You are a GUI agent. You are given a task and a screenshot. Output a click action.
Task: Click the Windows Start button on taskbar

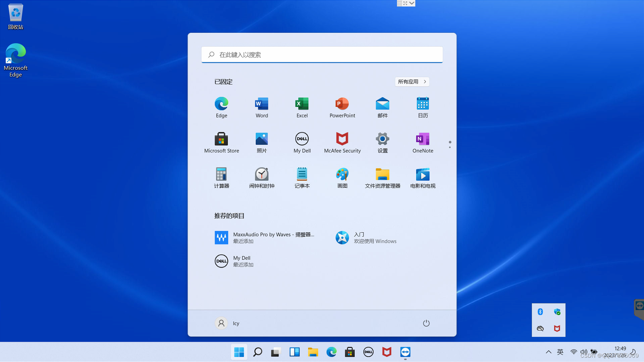pos(239,352)
